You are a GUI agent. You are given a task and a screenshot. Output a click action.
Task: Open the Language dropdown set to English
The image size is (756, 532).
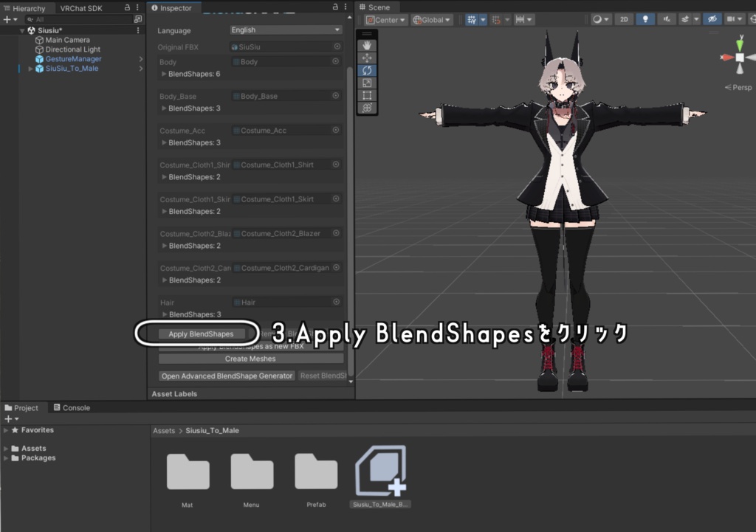[286, 30]
